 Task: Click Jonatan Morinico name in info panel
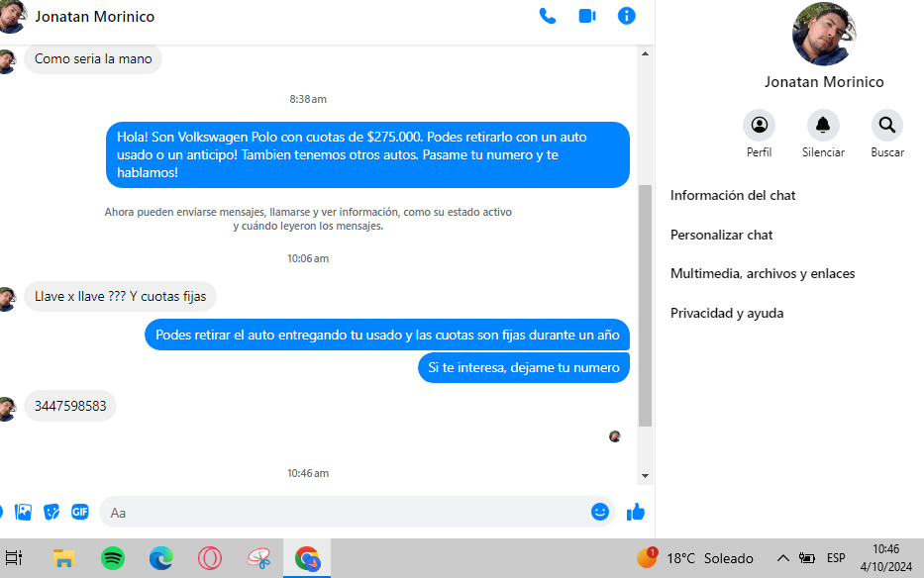(x=824, y=82)
